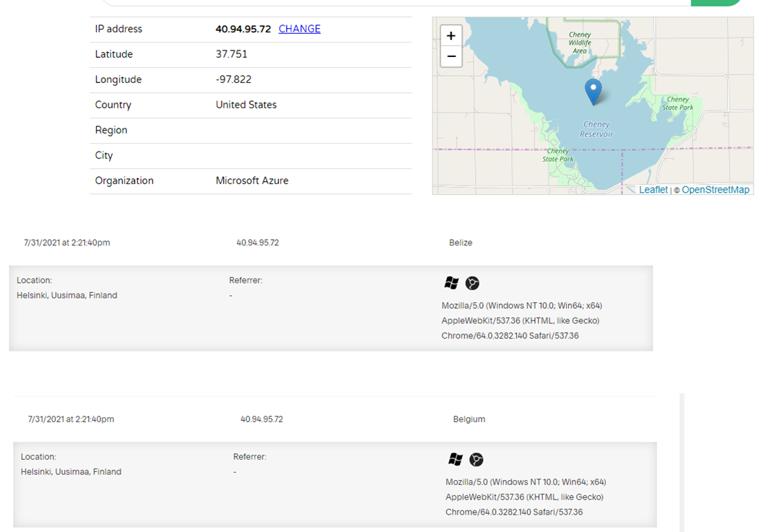Click Helsinki location in Belize entry

tap(67, 295)
